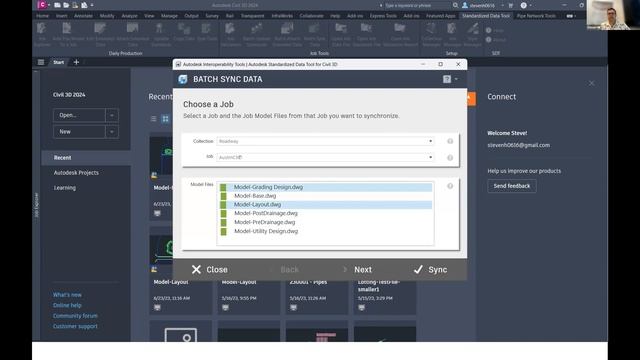Image resolution: width=640 pixels, height=360 pixels.
Task: Open the help icon in Batch Sync Data header
Action: [x=447, y=79]
